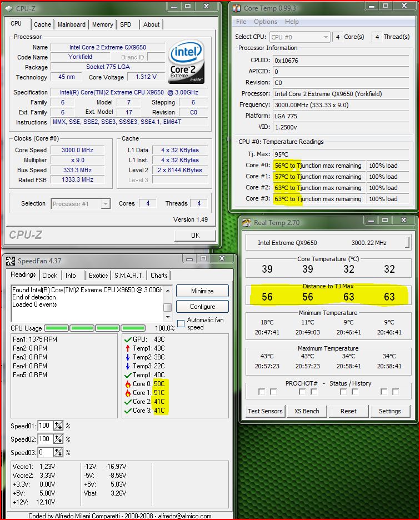Click the red up arrow beside Temp1 43C
The height and width of the screenshot is (520, 420).
128,348
